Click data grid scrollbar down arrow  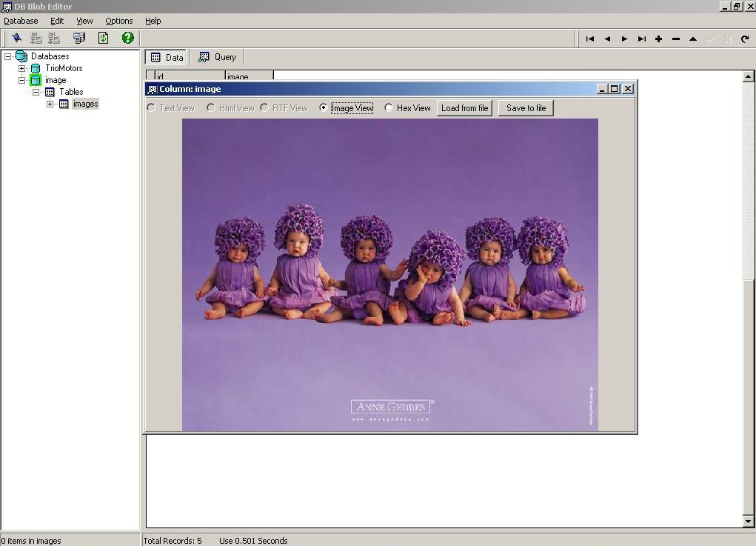[x=748, y=521]
